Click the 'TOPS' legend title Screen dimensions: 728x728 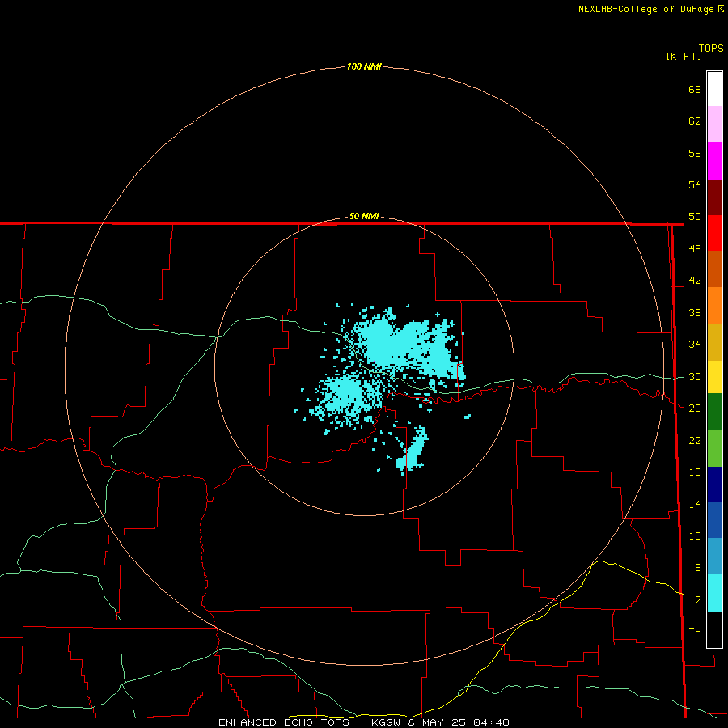click(x=711, y=48)
